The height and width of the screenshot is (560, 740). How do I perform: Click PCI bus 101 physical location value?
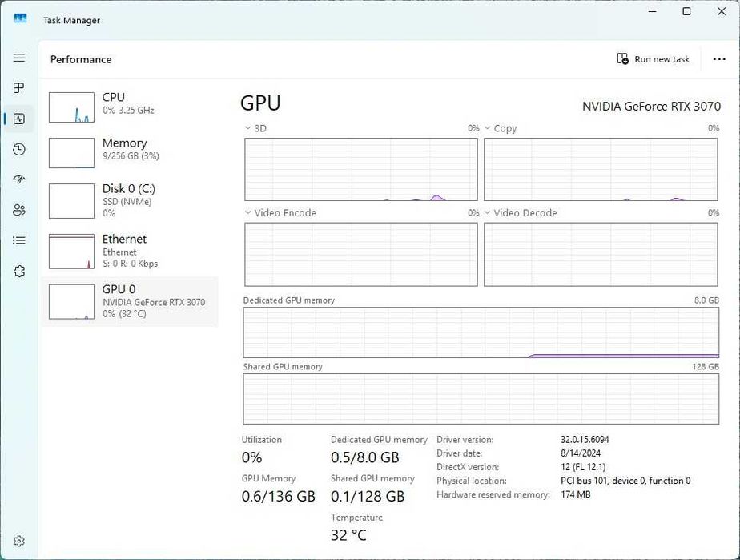point(625,480)
